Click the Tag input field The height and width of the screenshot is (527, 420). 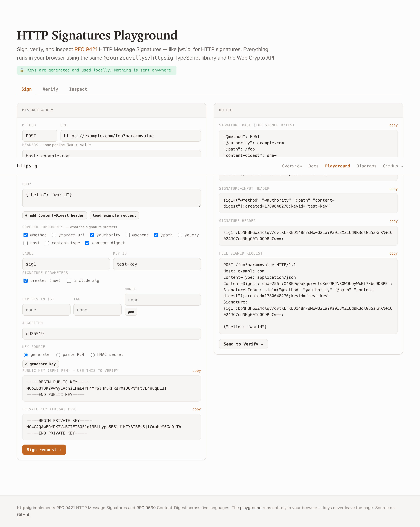click(x=97, y=310)
